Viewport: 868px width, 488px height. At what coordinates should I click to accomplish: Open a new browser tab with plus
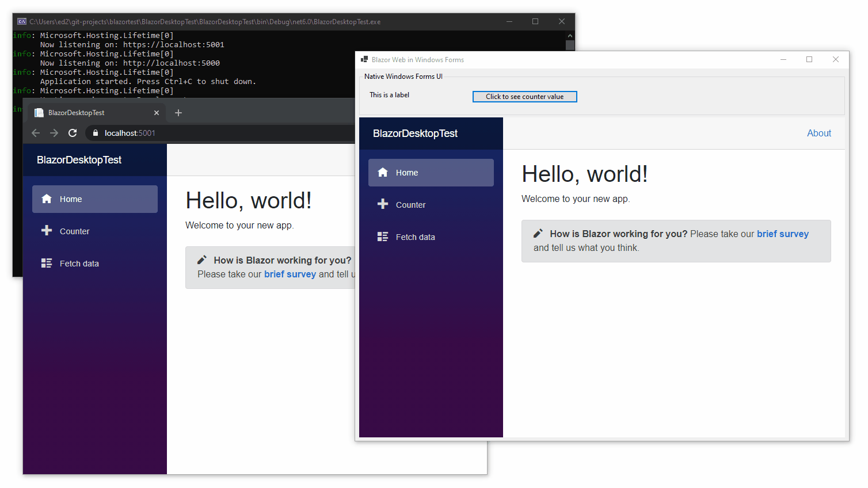[x=178, y=113]
